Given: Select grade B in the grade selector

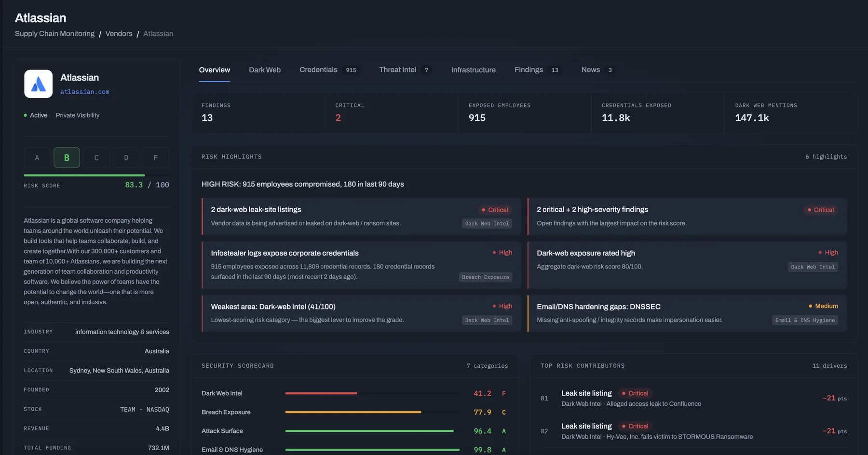Looking at the screenshot, I should click(67, 158).
